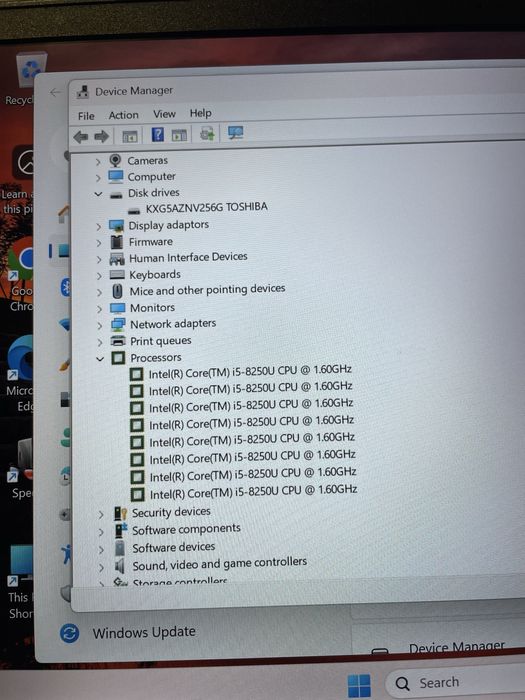Click the Display adaptors icon
The height and width of the screenshot is (700, 525).
tap(117, 226)
